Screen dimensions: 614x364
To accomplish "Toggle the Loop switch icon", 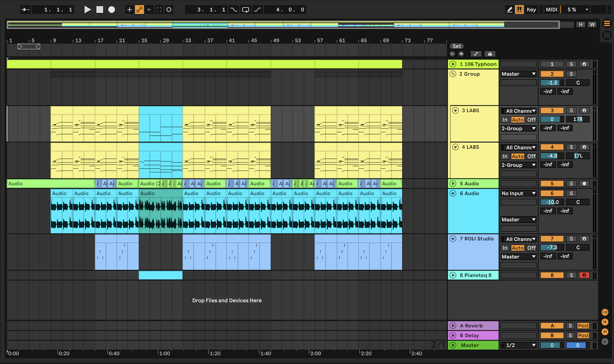I will click(x=246, y=10).
